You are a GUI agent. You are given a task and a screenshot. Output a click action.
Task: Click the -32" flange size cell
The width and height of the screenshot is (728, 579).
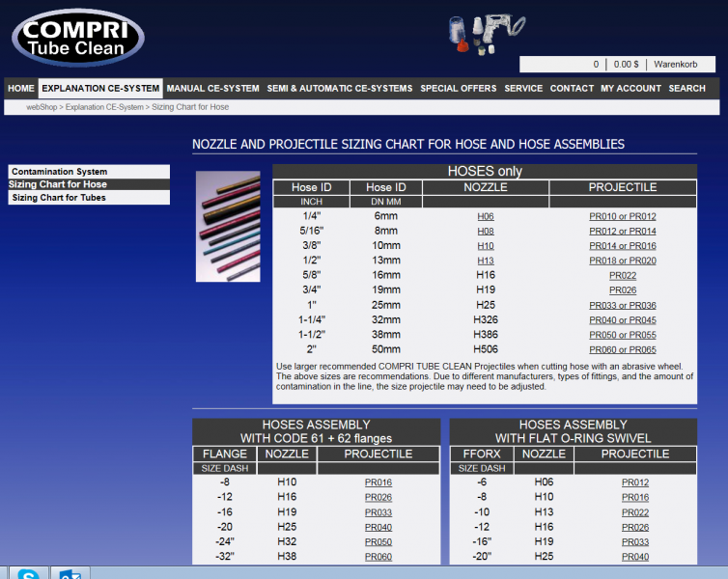coord(225,556)
